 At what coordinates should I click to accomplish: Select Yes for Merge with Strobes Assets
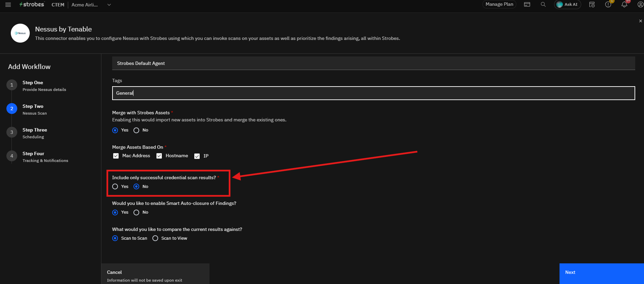(115, 130)
